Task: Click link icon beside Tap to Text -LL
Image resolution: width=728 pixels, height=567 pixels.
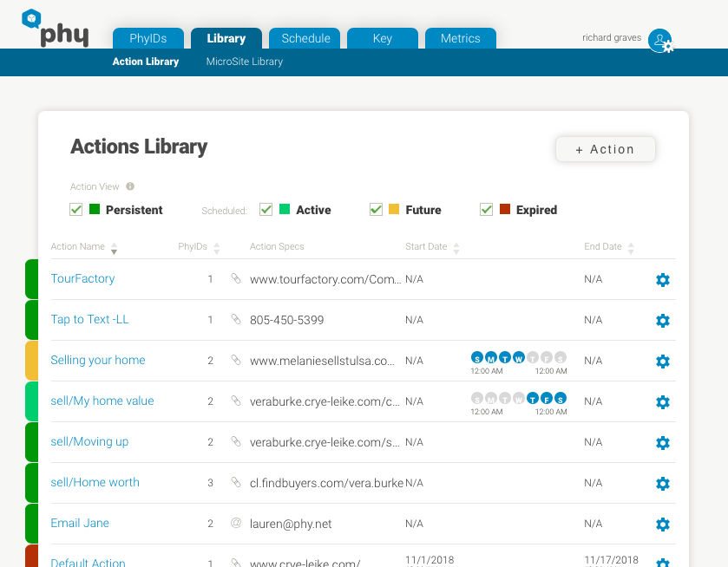Action: (235, 320)
